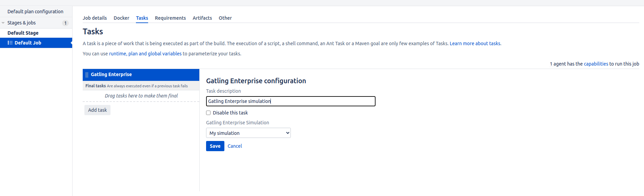Open the Job details tab
Viewport: 644px width, 196px height.
point(95,18)
